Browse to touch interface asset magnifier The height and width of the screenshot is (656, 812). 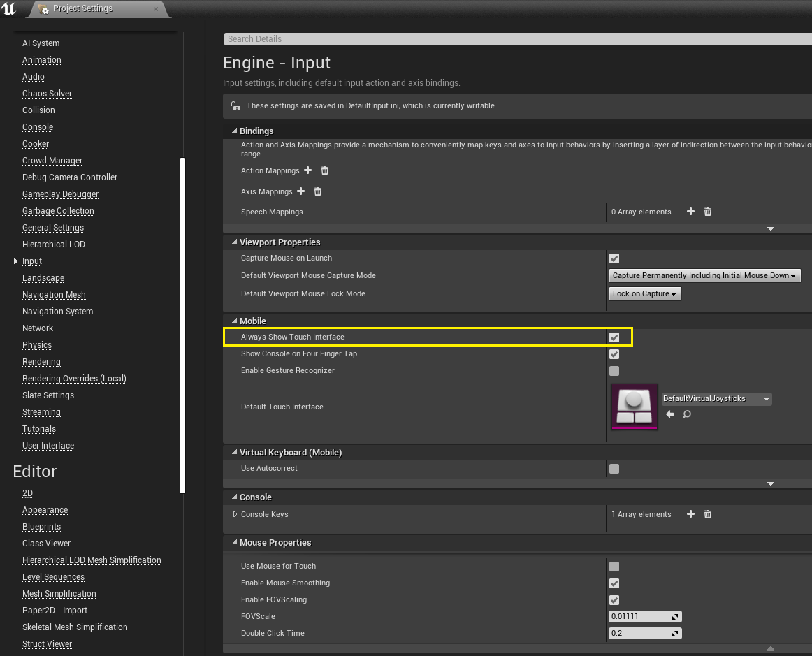tap(687, 414)
